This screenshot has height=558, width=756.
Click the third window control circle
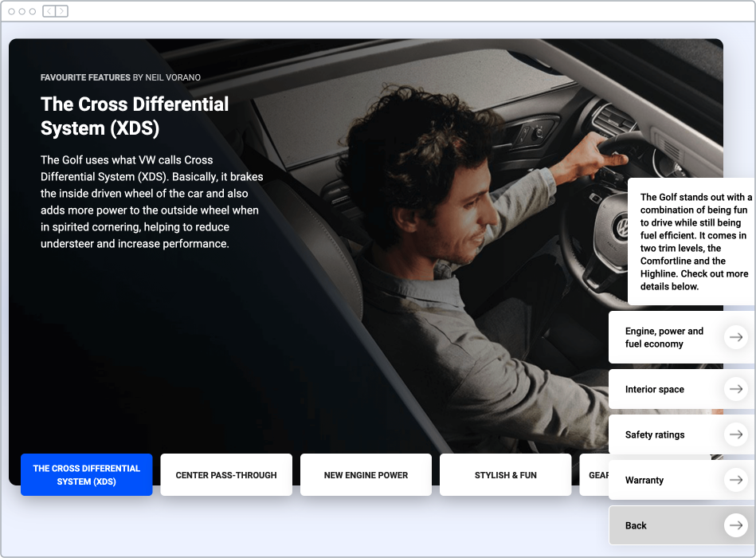point(33,12)
